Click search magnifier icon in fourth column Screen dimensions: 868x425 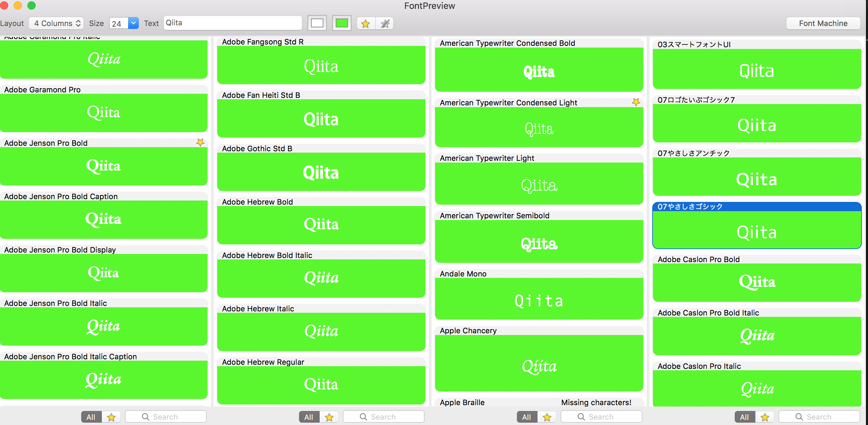(x=799, y=417)
